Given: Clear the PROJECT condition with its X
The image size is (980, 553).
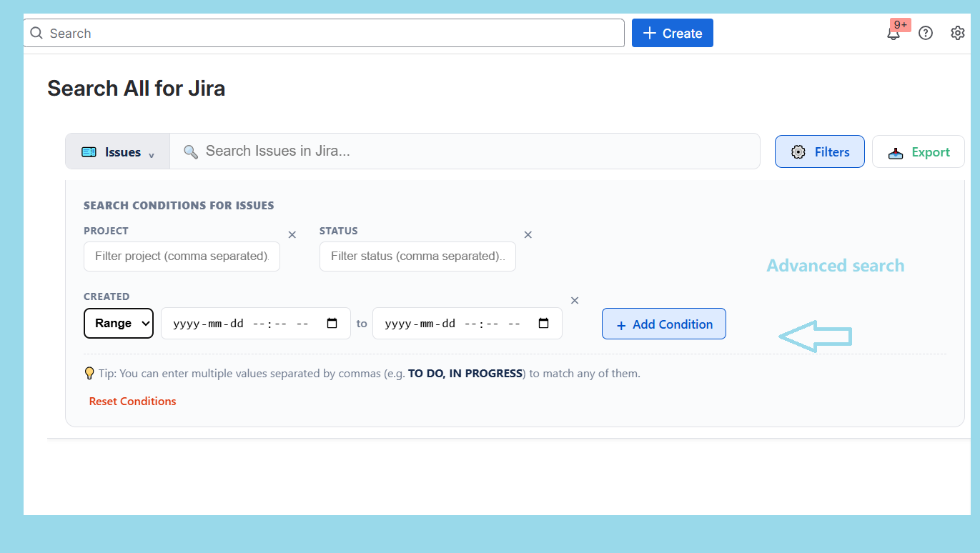Looking at the screenshot, I should pos(292,234).
